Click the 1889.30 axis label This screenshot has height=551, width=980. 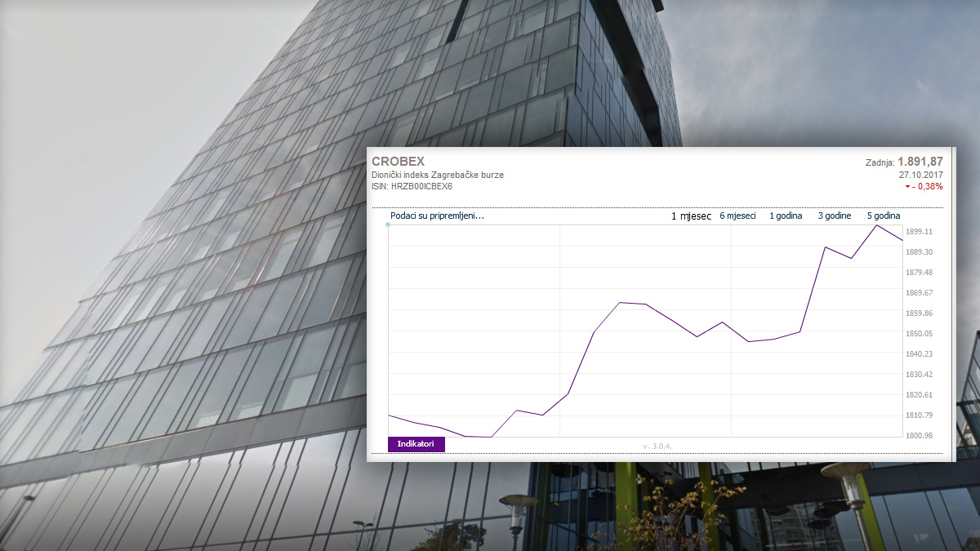[x=920, y=252]
